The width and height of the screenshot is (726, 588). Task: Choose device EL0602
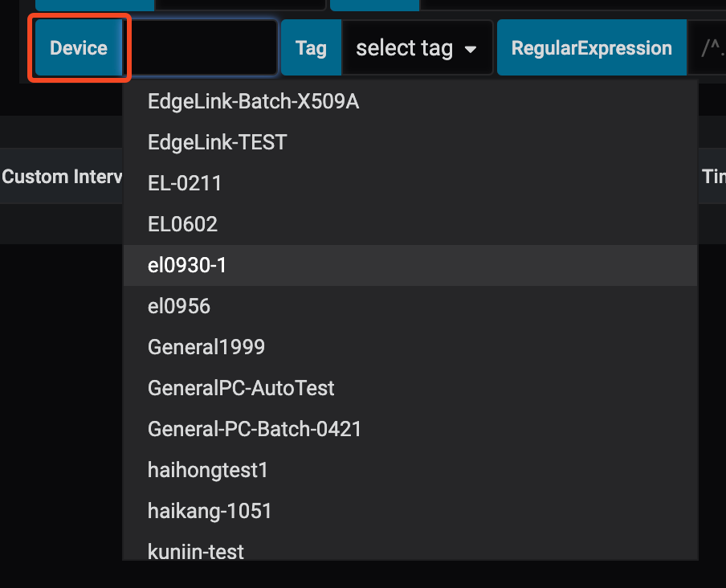[x=181, y=224]
